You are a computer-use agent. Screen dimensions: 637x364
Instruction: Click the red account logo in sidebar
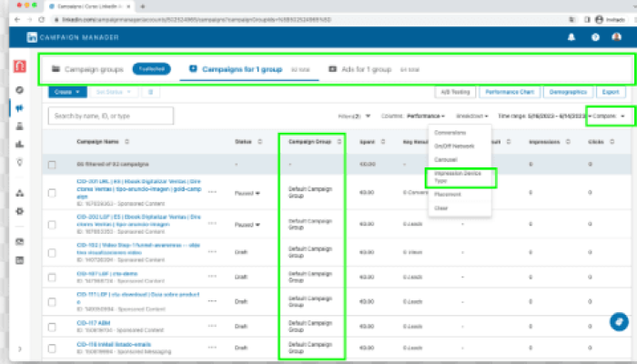click(x=19, y=67)
